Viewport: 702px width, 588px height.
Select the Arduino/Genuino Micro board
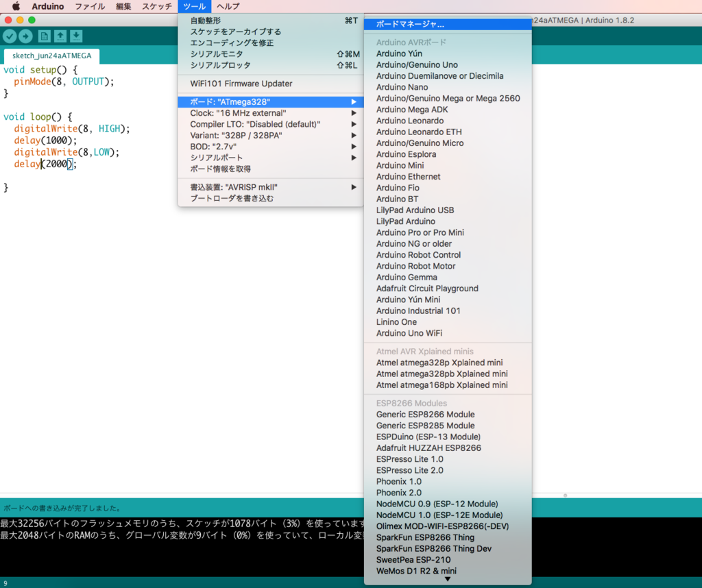[448, 143]
